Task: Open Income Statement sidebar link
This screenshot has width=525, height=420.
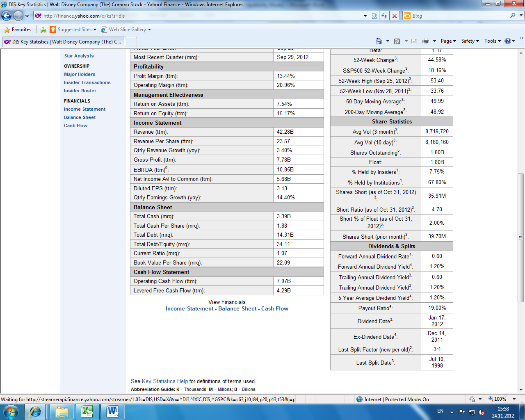Action: tap(84, 109)
